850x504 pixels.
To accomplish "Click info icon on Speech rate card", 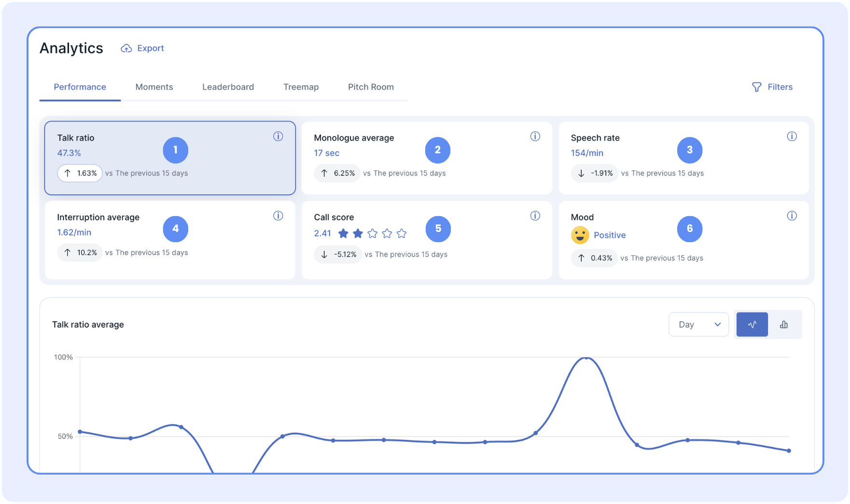I will pyautogui.click(x=792, y=136).
